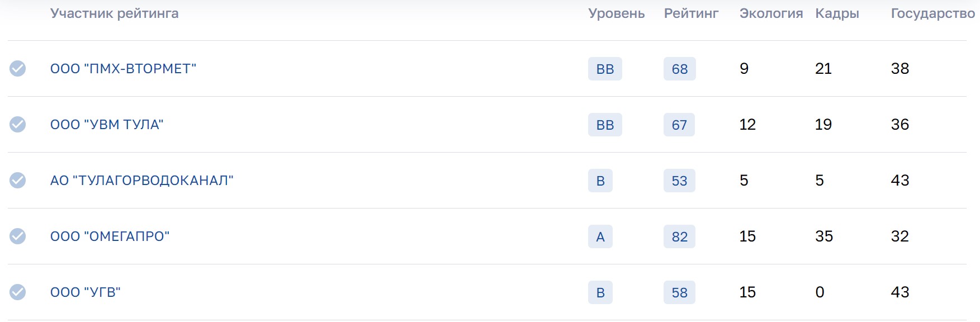
Task: Sort by the Рейтинг column header
Action: (x=691, y=14)
